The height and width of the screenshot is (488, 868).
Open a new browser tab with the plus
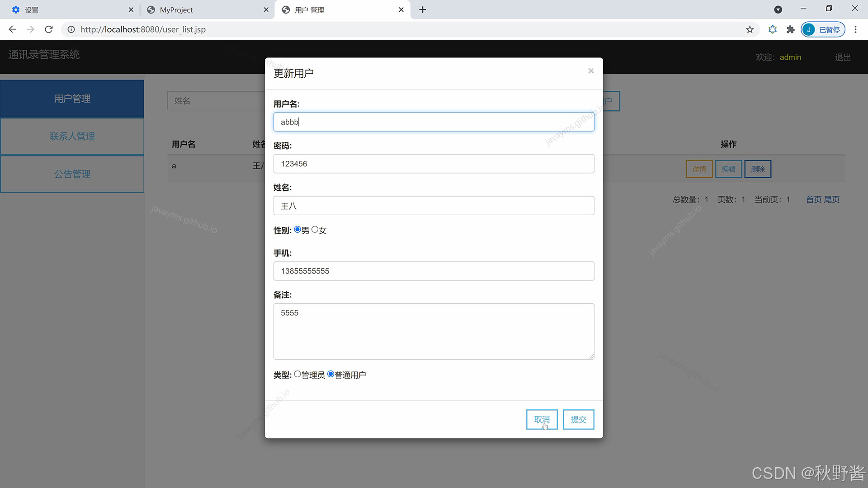(x=422, y=9)
